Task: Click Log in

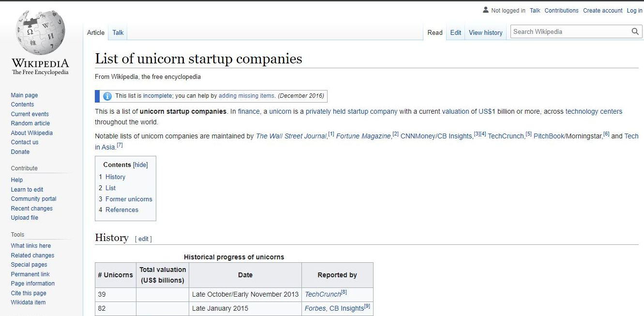Action: pos(635,10)
